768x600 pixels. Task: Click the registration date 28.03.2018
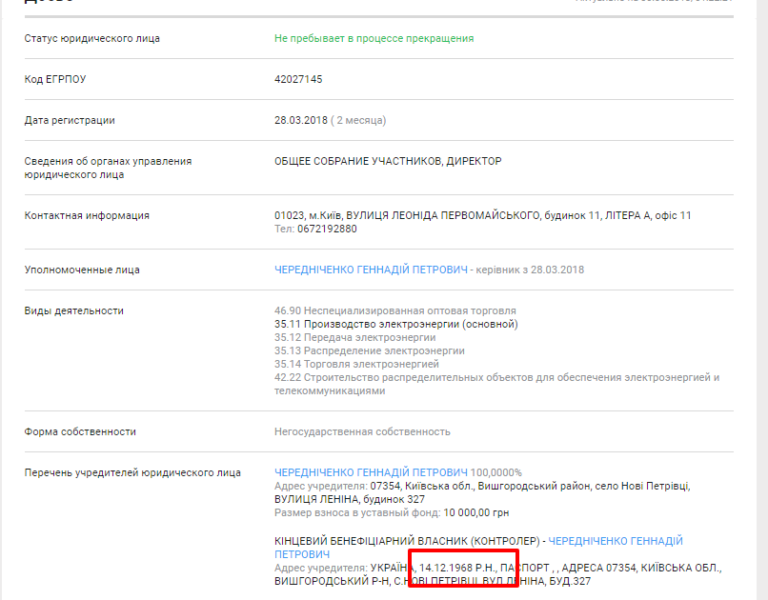click(x=301, y=120)
